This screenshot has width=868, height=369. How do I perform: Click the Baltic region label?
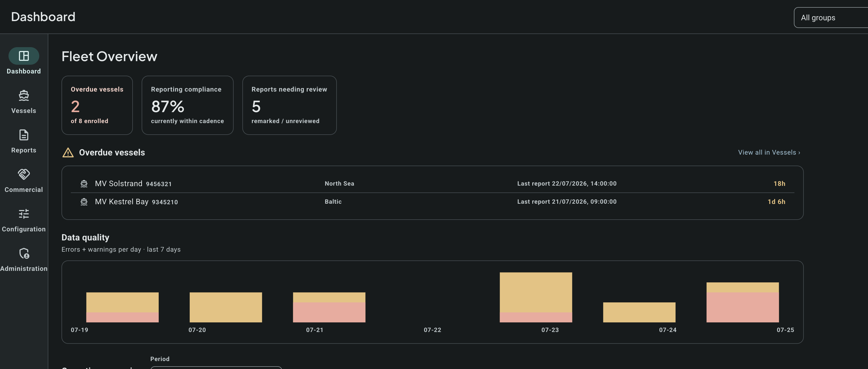(x=333, y=202)
